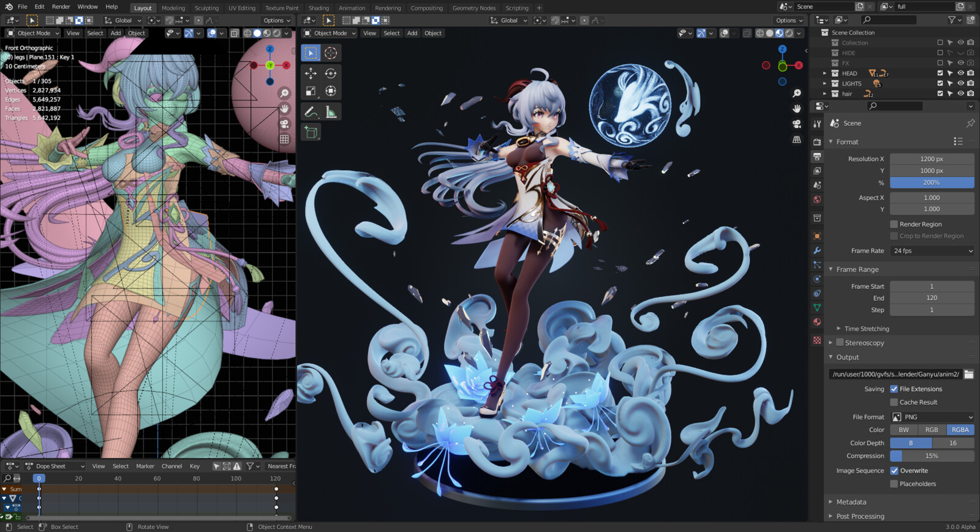Viewport: 980px width, 532px height.
Task: Open the Modifiers wrench properties tab
Action: coord(817,250)
